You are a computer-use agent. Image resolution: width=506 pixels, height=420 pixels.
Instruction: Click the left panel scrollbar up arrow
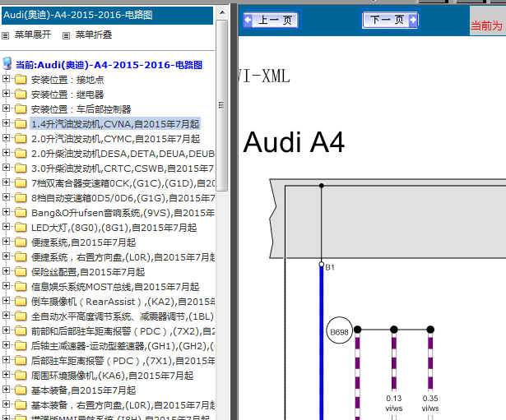[x=222, y=13]
